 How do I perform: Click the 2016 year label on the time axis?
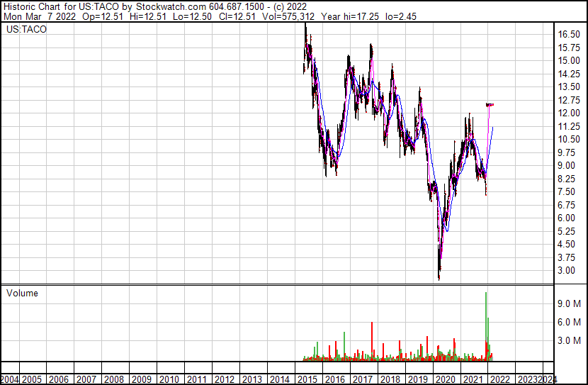click(335, 379)
